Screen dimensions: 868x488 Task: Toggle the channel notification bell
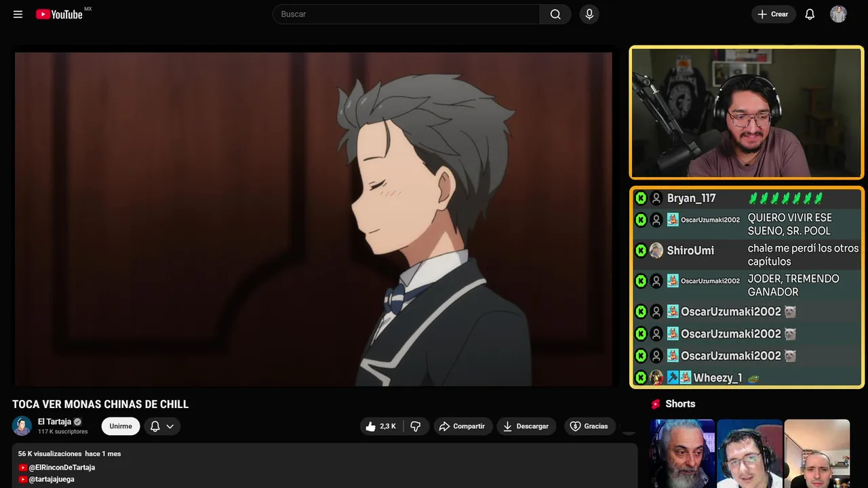155,426
